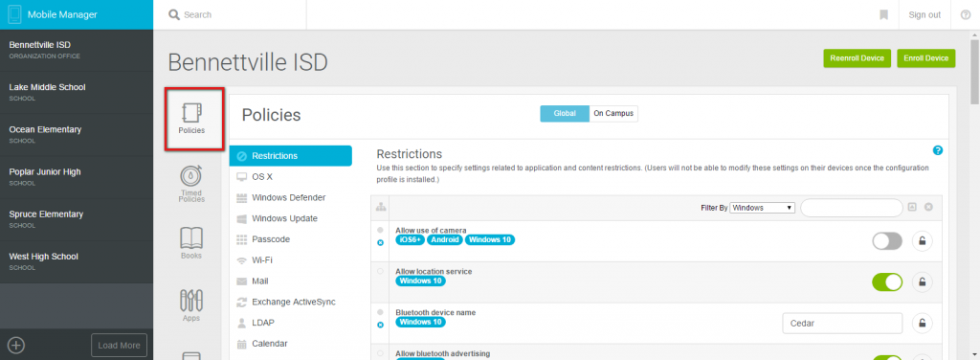Select Poplar Junior High in sidebar
980x360 pixels.
pos(77,177)
